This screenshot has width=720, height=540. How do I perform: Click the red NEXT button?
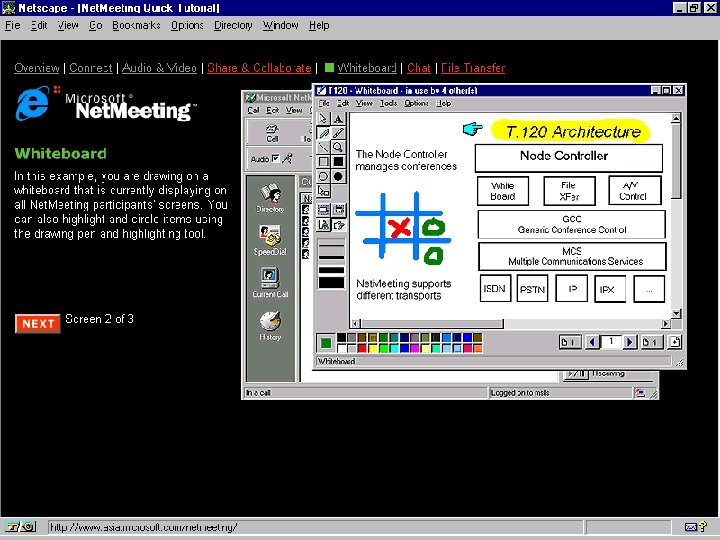coord(38,324)
